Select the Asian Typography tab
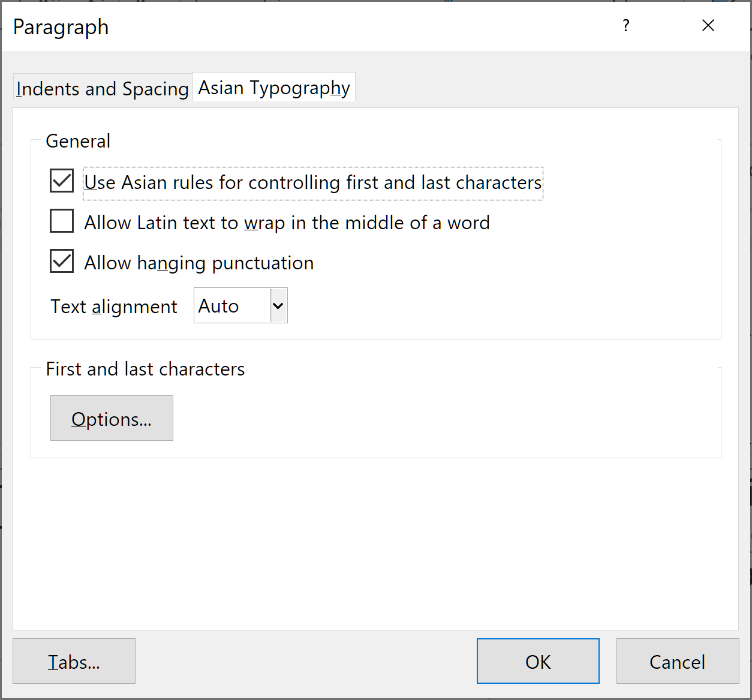Viewport: 752px width, 700px height. 273,87
